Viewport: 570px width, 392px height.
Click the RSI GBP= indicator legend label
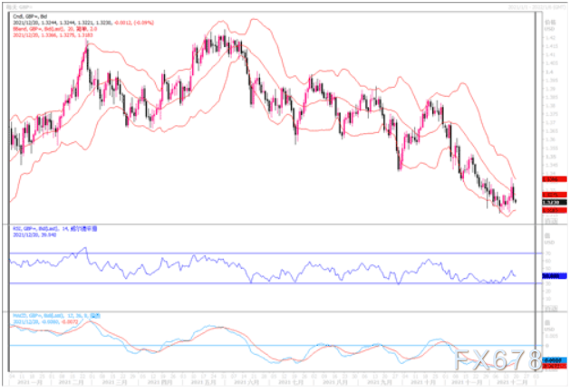(55, 229)
